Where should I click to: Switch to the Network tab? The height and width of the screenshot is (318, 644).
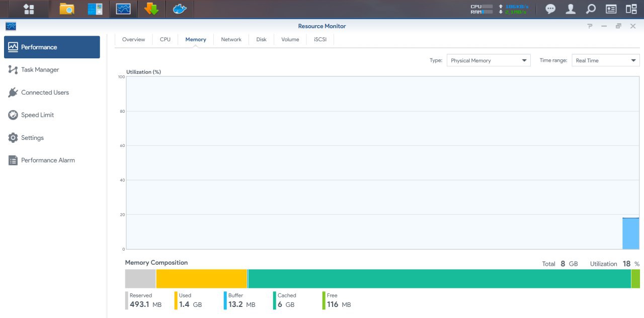[x=231, y=39]
